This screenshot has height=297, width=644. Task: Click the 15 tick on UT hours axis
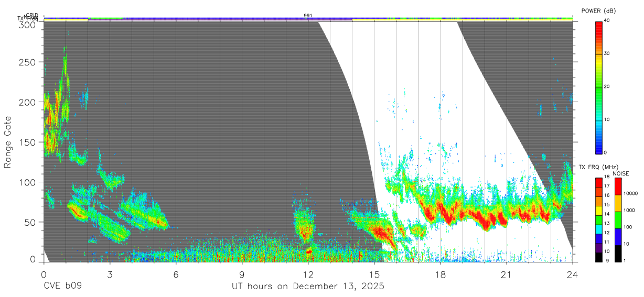[x=374, y=274]
